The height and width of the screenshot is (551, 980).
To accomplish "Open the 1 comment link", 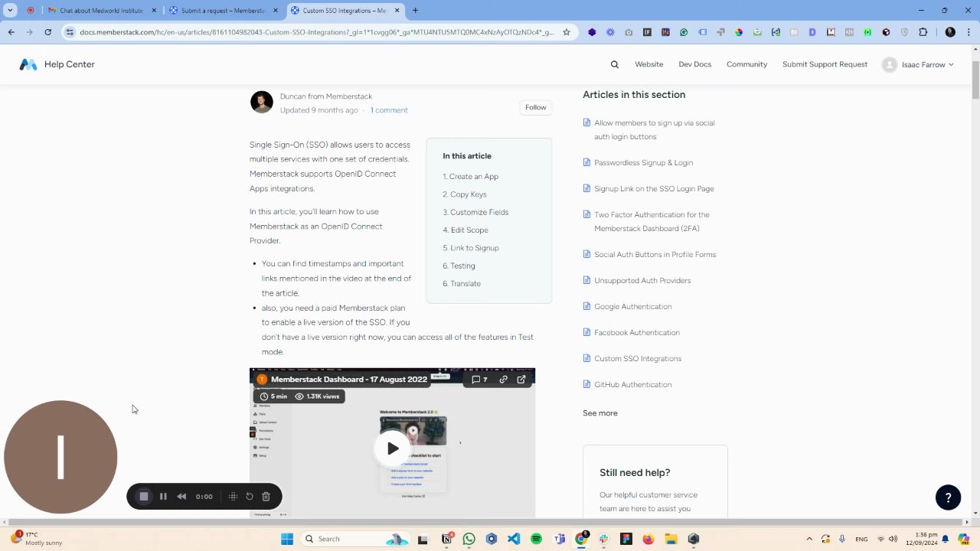I will click(389, 110).
